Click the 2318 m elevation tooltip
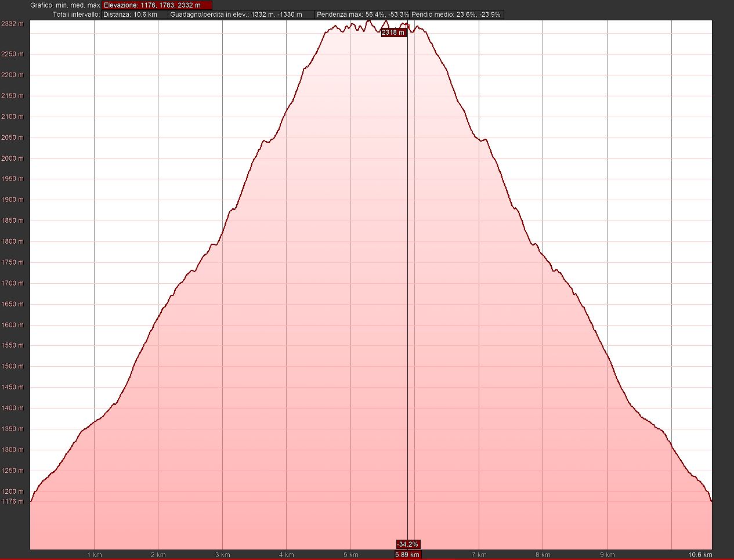Viewport: 734px width, 560px height. pyautogui.click(x=393, y=32)
